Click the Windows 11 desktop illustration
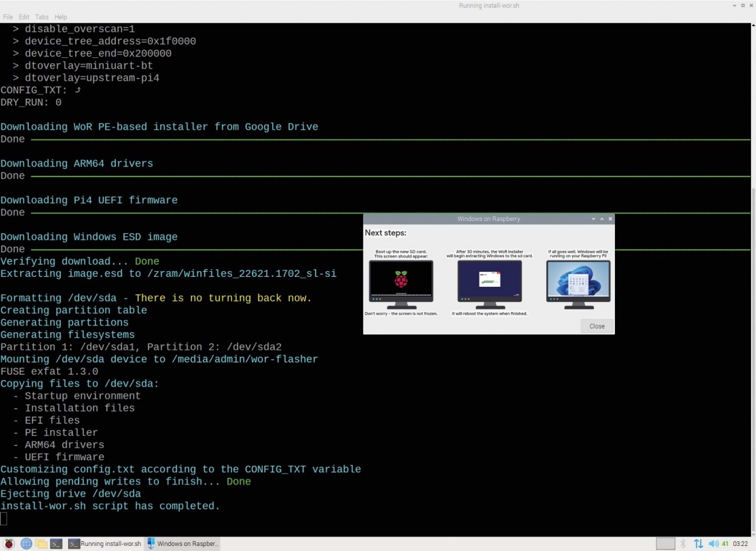The height and width of the screenshot is (551, 756). coord(578,284)
